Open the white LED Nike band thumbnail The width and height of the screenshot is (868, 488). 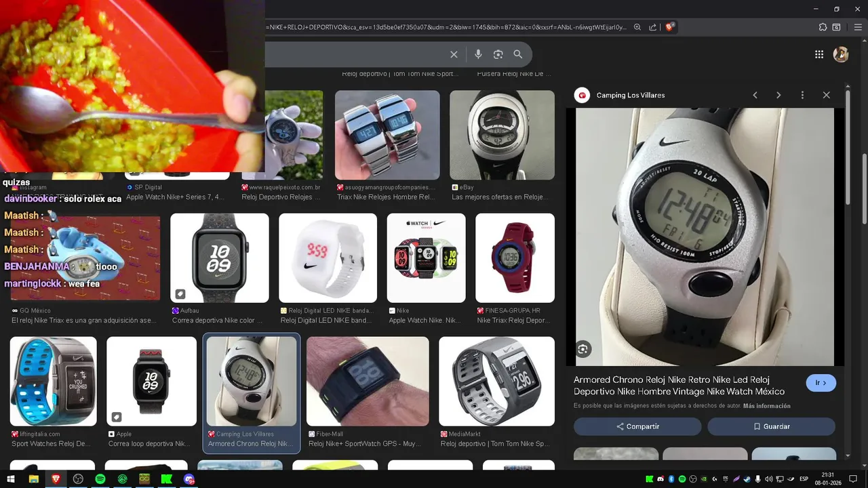coord(328,258)
